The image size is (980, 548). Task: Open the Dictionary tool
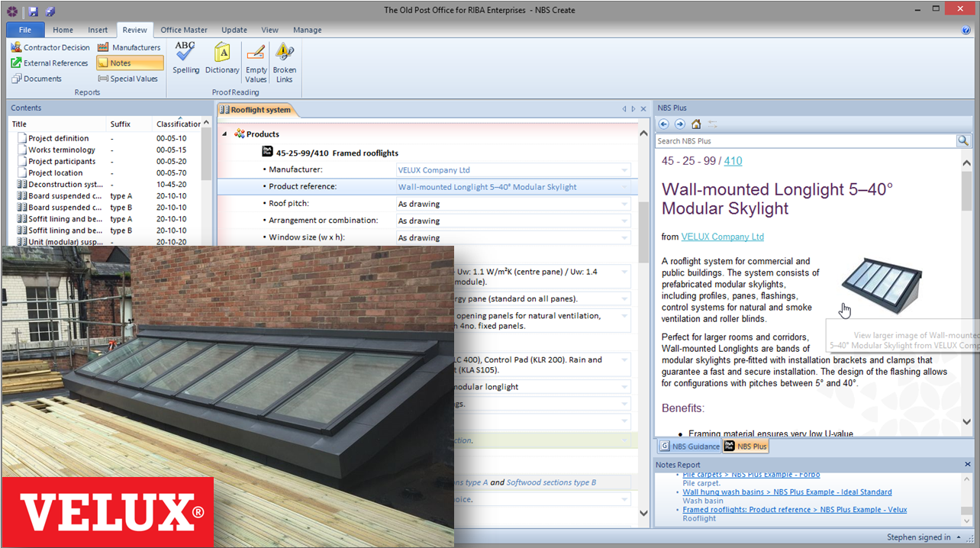pyautogui.click(x=222, y=59)
